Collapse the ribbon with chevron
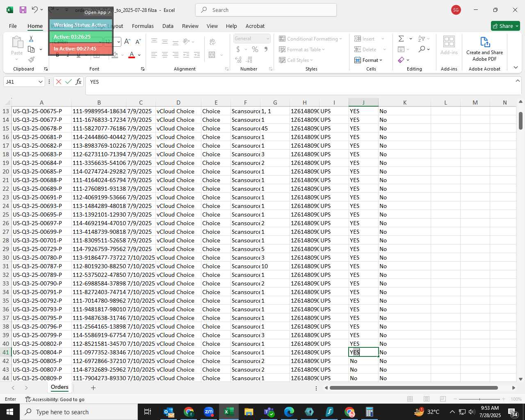This screenshot has width=525, height=420. pyautogui.click(x=516, y=68)
